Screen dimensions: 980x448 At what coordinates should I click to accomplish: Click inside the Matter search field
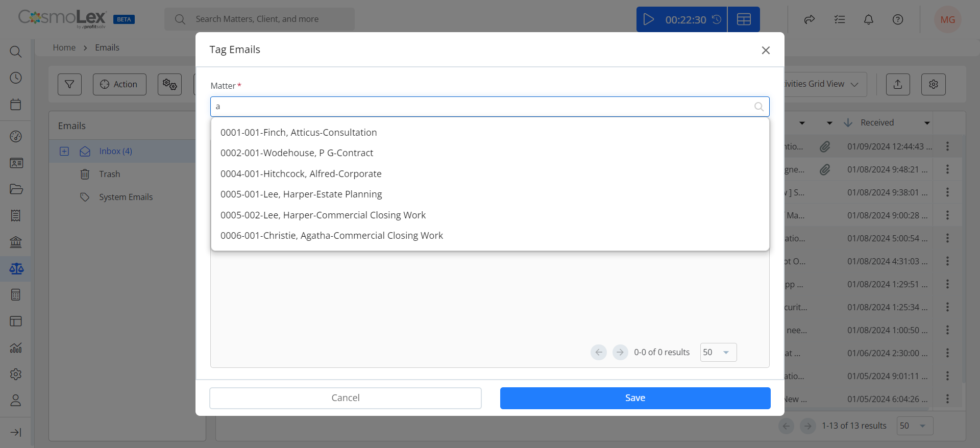click(489, 107)
